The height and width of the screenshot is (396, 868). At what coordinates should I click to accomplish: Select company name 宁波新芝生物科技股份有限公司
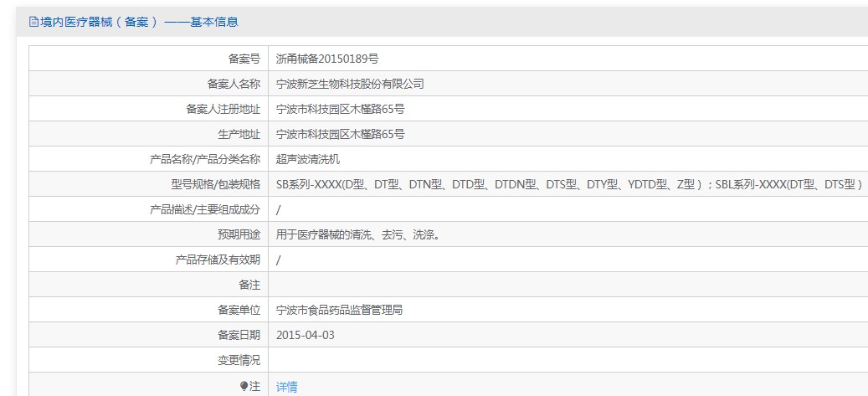tap(350, 84)
